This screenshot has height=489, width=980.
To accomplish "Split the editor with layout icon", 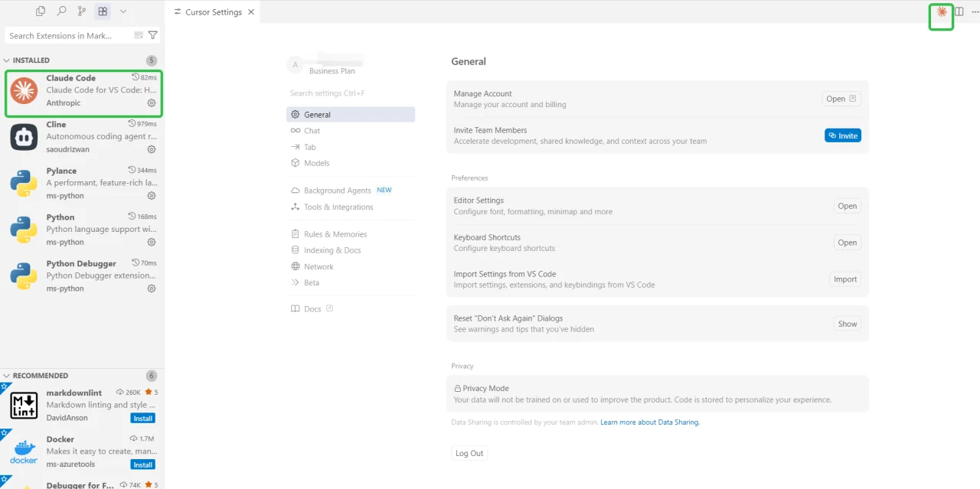I will 959,11.
